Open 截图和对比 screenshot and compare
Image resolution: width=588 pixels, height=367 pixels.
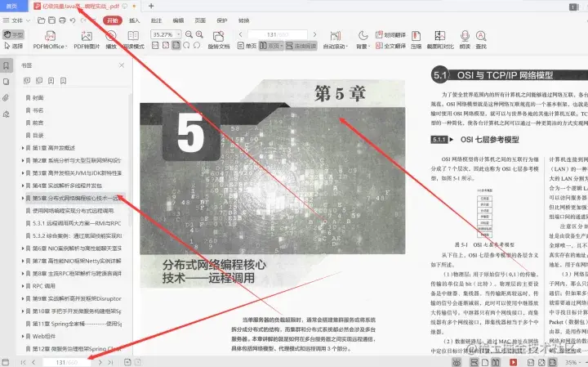[x=440, y=40]
